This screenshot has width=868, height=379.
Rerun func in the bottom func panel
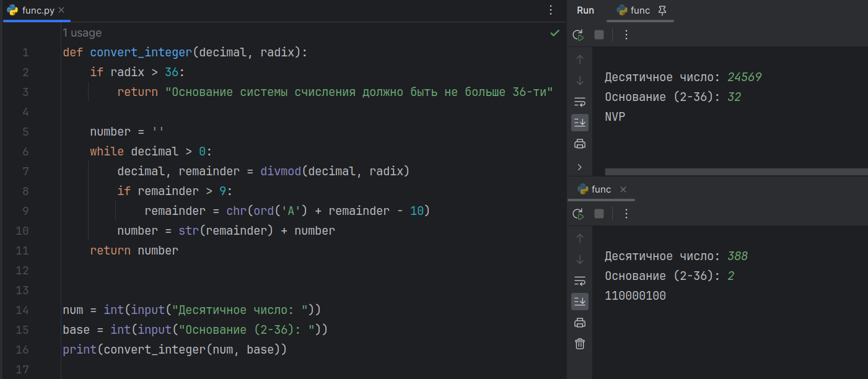[578, 214]
